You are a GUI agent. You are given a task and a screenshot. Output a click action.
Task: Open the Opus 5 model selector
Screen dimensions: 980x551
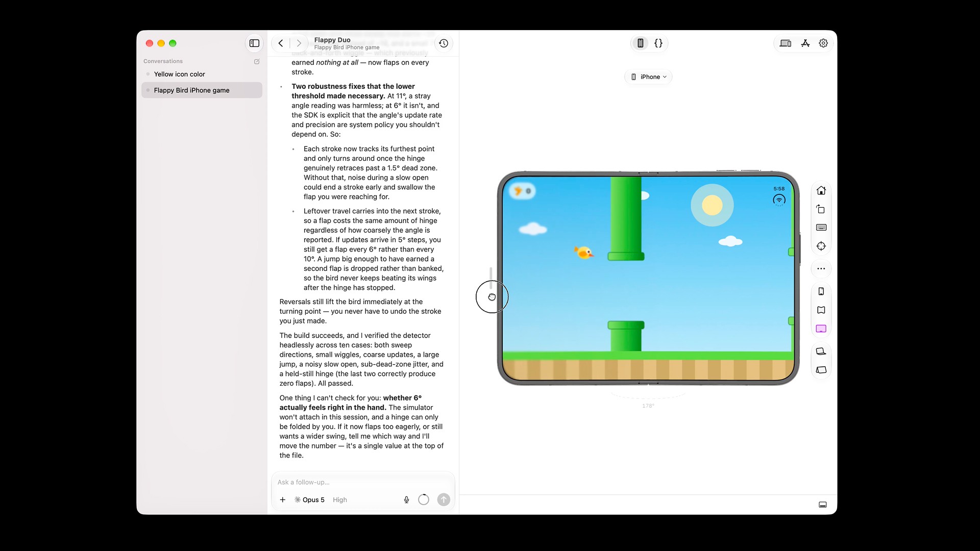309,500
